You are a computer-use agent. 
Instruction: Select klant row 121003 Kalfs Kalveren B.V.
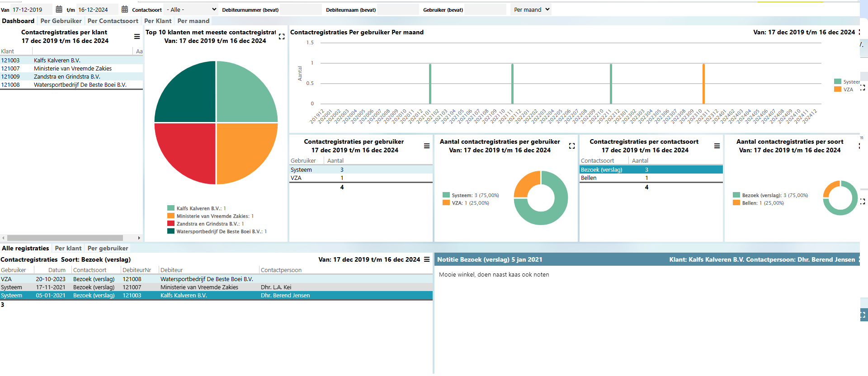[x=71, y=60]
